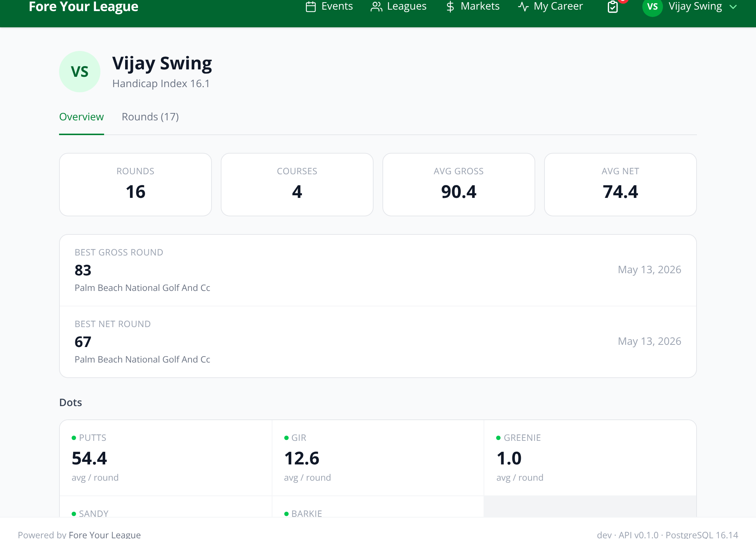Click the Rounds 16 stat card
The width and height of the screenshot is (756, 539).
[135, 185]
